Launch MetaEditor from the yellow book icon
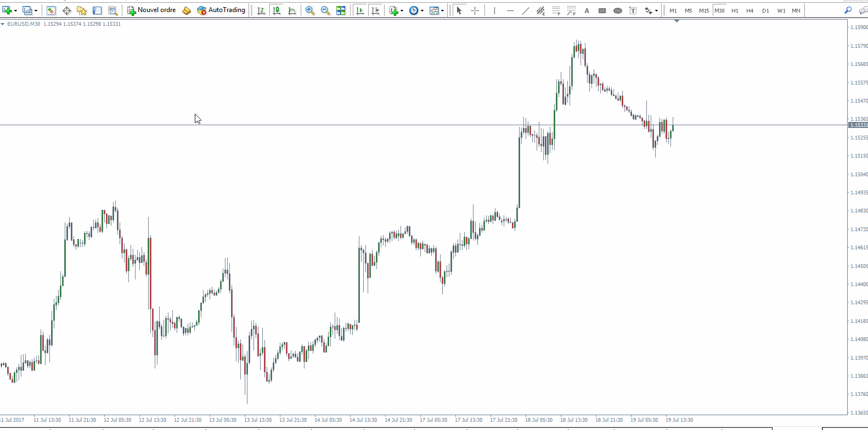868x430 pixels. pyautogui.click(x=187, y=10)
